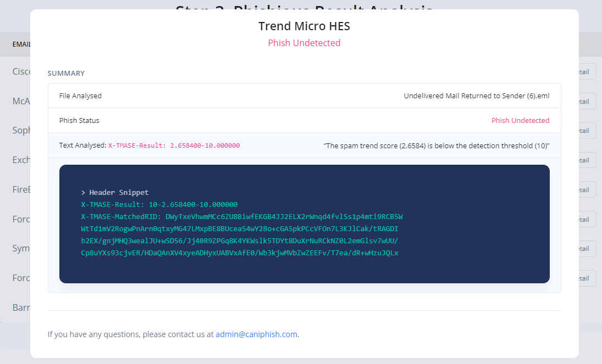Click the 'Phish Status' row label
Image resolution: width=602 pixels, height=364 pixels.
coord(79,120)
